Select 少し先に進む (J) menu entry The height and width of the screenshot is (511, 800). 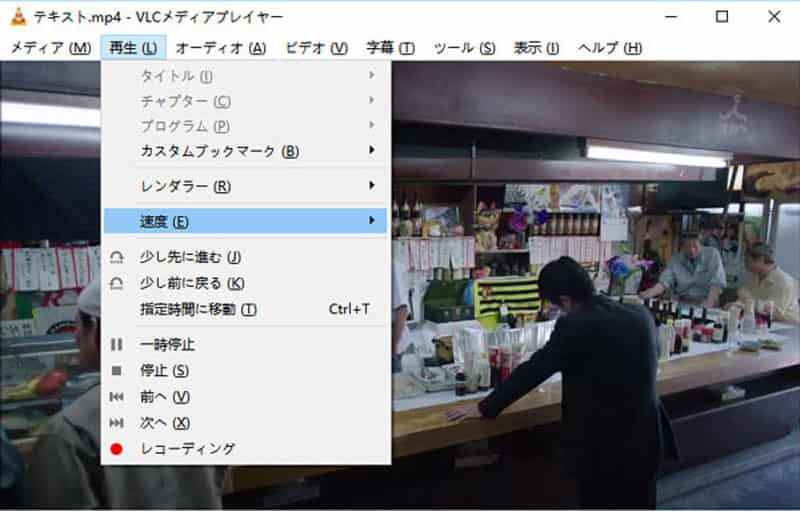click(x=245, y=258)
